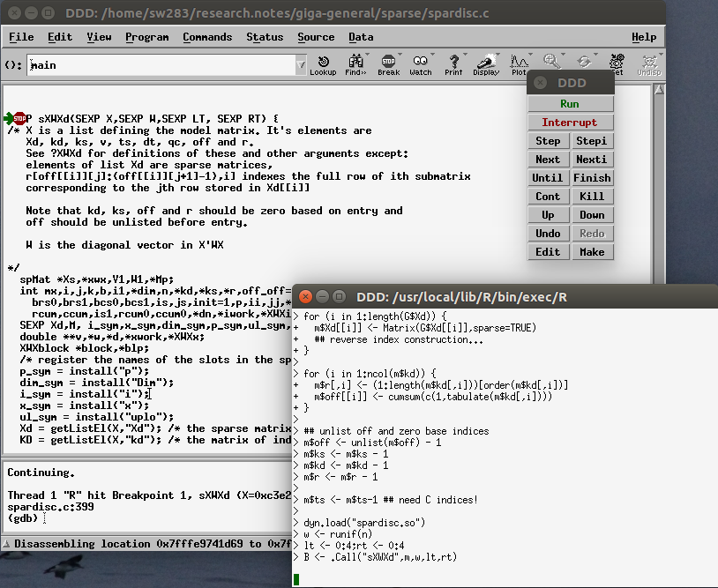Click the Watch eyes icon
The image size is (718, 588).
click(x=421, y=65)
